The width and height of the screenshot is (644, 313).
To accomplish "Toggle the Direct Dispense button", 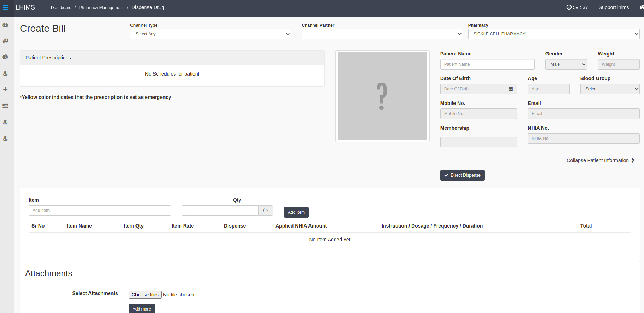I will (x=462, y=175).
